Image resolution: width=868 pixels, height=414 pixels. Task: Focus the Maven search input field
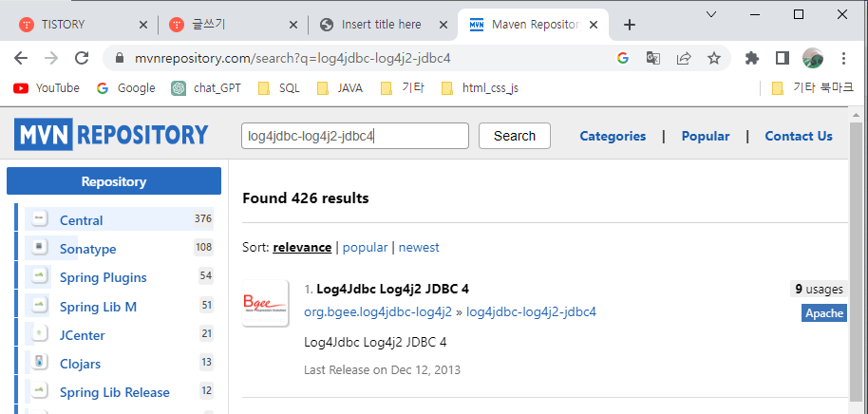point(355,136)
